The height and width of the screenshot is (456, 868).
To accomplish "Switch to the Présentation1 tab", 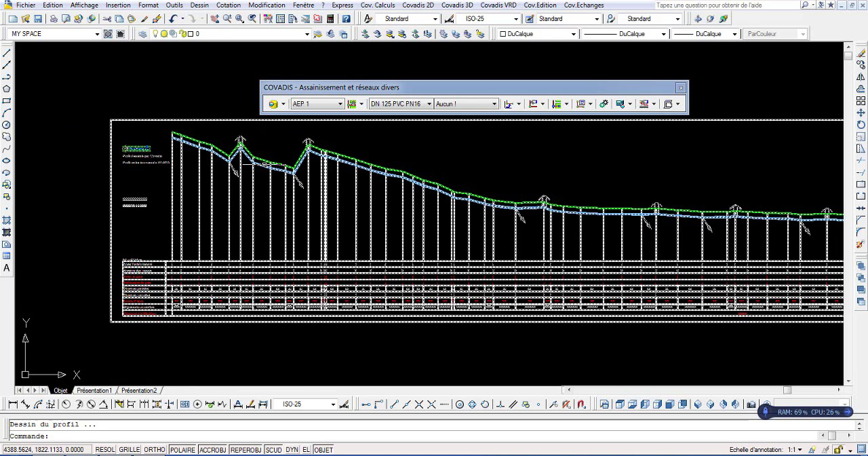I will click(x=94, y=391).
